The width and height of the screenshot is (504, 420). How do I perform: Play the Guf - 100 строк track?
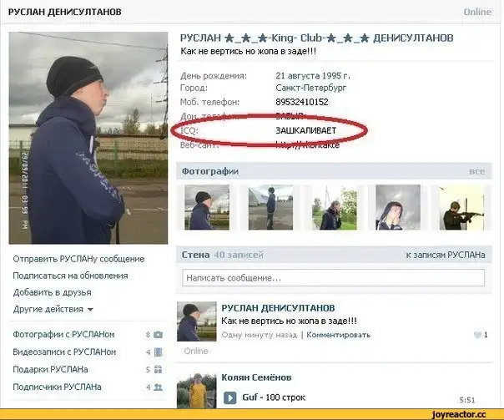(229, 397)
